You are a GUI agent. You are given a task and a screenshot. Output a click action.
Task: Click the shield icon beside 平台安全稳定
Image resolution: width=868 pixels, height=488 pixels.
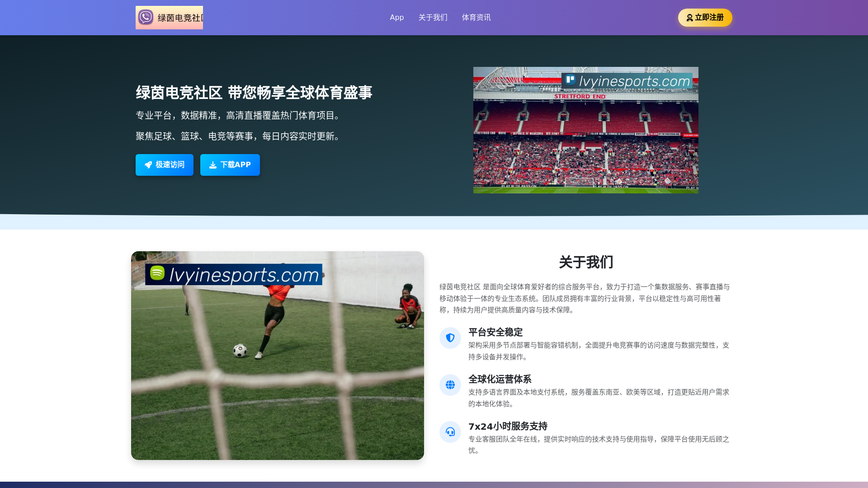(450, 338)
